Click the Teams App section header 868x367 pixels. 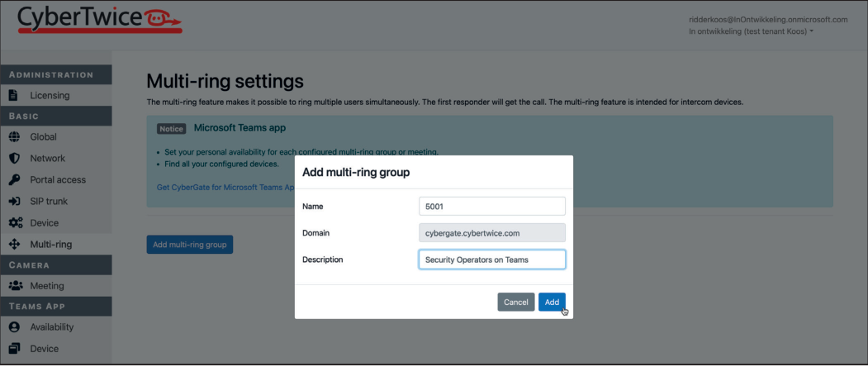coord(56,307)
